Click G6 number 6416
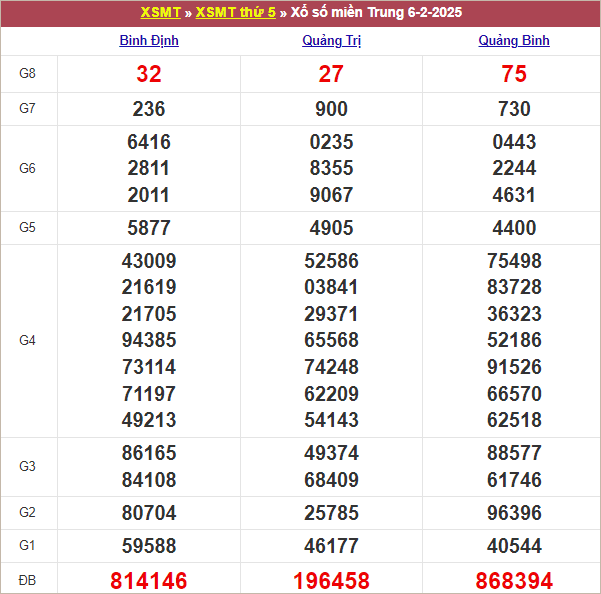Viewport: 601px width, 594px height. tap(149, 142)
